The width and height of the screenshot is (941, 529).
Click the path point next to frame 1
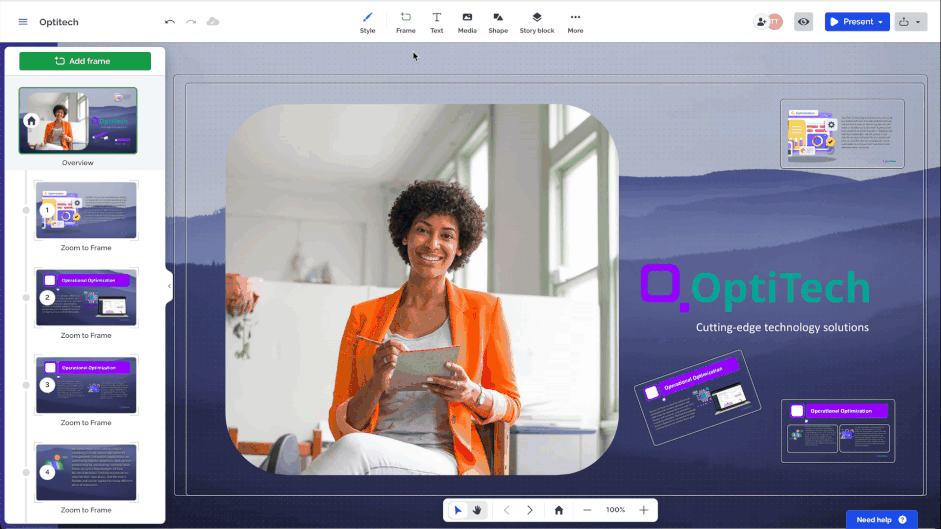[x=26, y=210]
